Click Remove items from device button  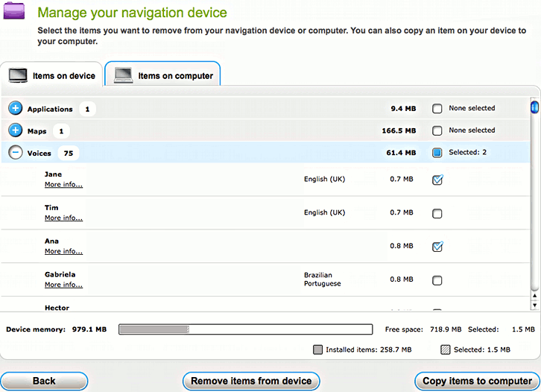pyautogui.click(x=251, y=381)
